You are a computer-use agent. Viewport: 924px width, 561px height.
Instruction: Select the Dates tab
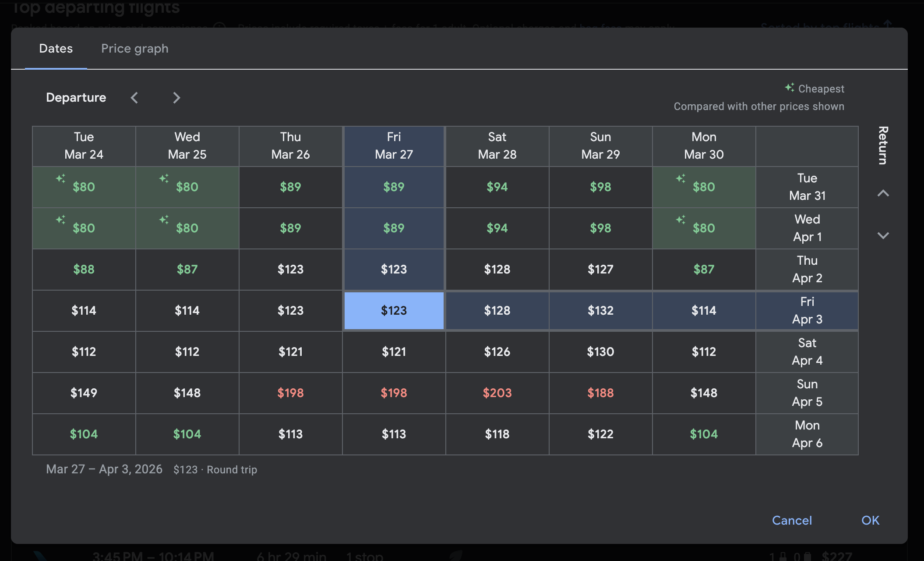pos(56,49)
